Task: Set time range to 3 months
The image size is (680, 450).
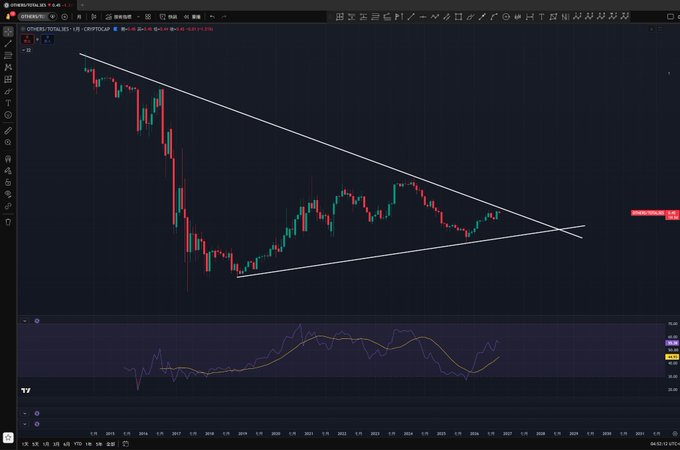Action: click(x=56, y=444)
